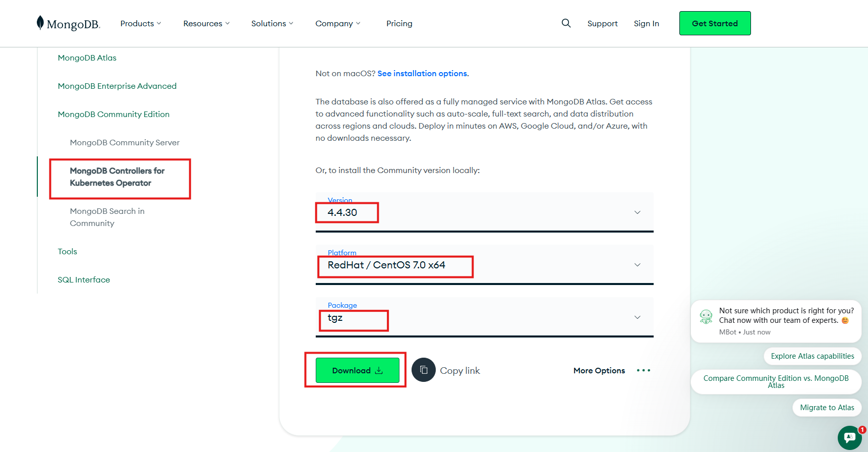Choose Migrate to Atlas chat suggestion

(x=827, y=408)
